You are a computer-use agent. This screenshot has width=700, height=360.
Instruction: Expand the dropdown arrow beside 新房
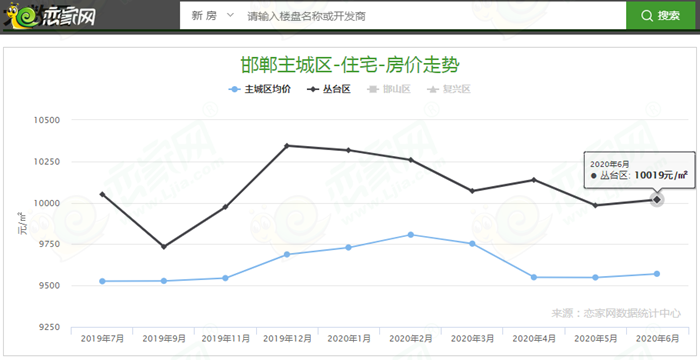230,16
